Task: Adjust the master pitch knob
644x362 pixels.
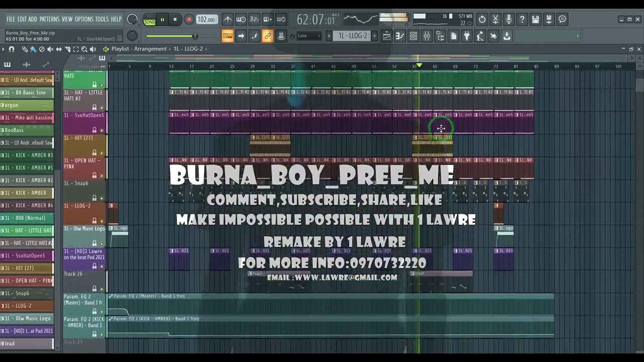Action: [x=132, y=36]
